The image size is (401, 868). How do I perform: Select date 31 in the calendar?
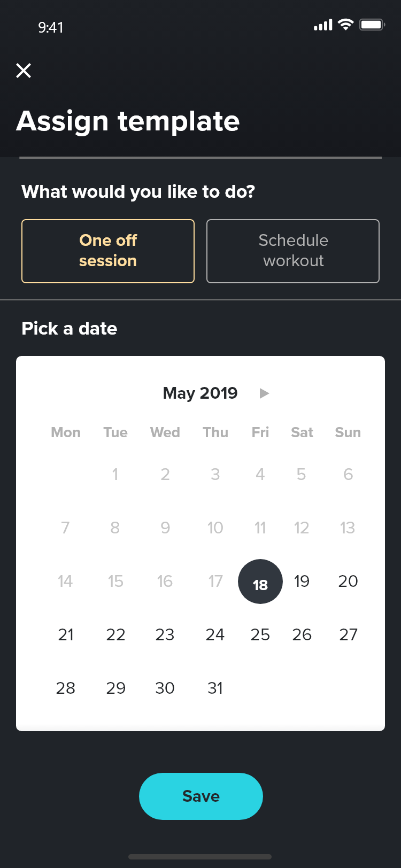tap(215, 688)
